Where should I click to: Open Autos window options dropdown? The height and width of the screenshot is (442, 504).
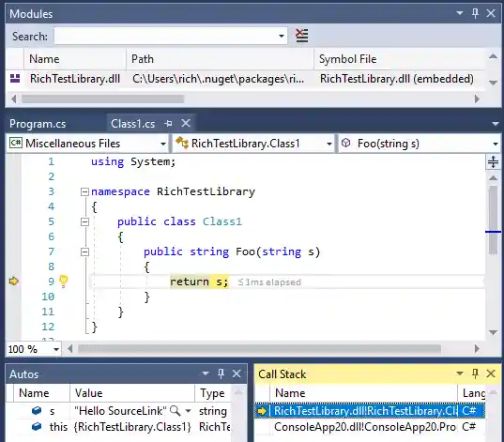(x=206, y=373)
